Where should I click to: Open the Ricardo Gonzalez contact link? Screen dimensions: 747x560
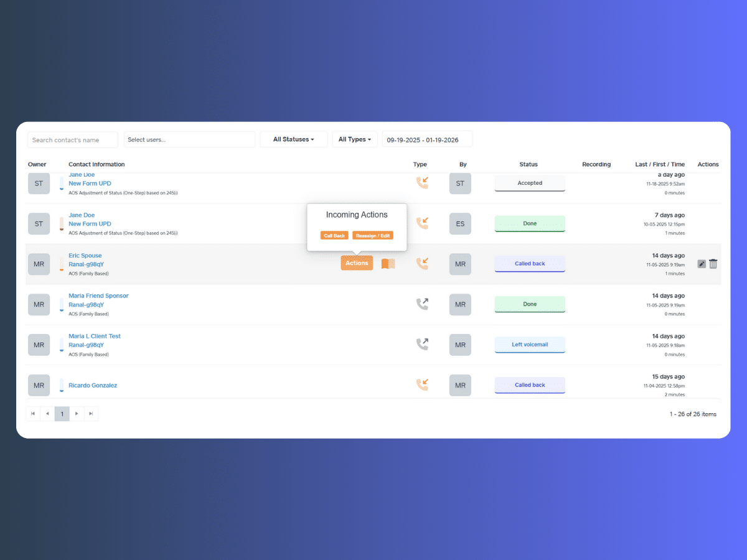pos(93,385)
